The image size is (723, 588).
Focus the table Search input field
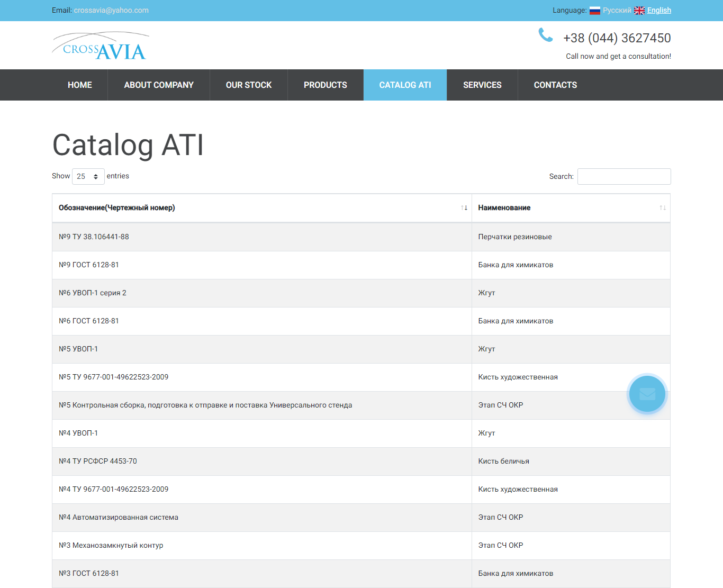pos(624,176)
